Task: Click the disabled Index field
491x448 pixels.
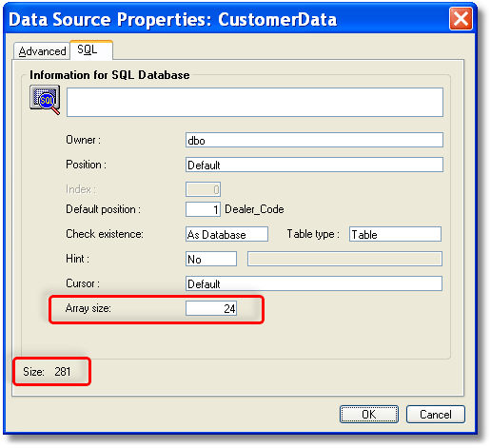Action: tap(203, 189)
